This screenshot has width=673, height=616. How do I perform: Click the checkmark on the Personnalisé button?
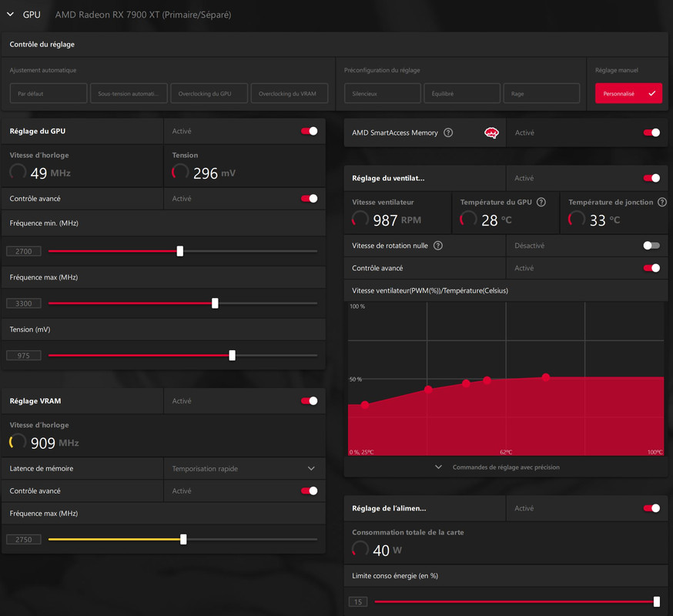tap(652, 94)
